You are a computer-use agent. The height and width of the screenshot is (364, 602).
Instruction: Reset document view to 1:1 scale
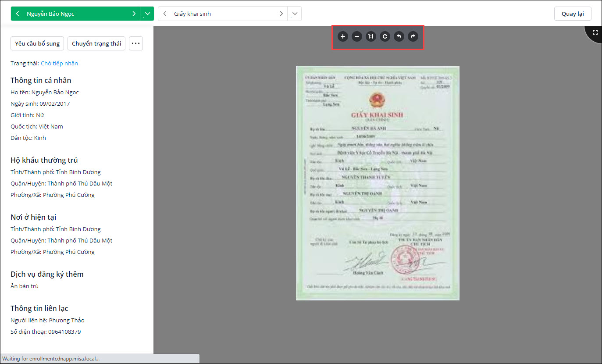pyautogui.click(x=371, y=37)
